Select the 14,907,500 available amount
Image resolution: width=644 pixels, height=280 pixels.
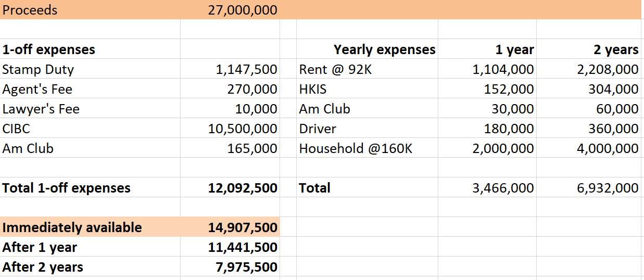230,227
